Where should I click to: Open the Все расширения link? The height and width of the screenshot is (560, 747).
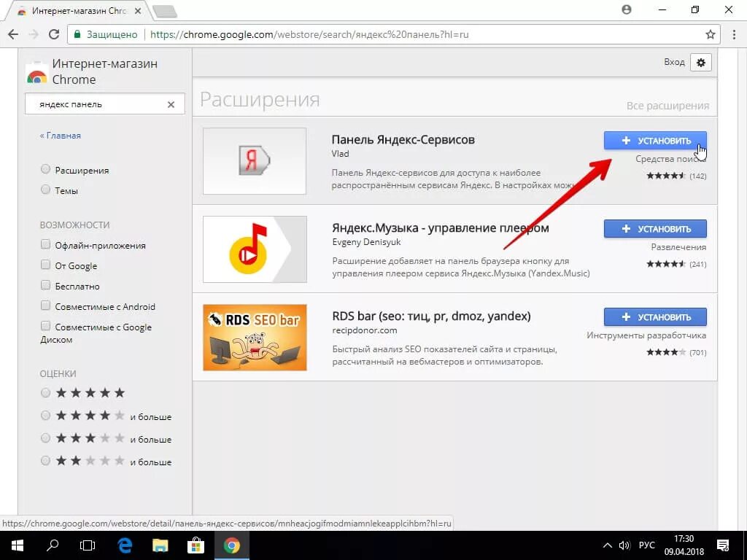pos(667,106)
